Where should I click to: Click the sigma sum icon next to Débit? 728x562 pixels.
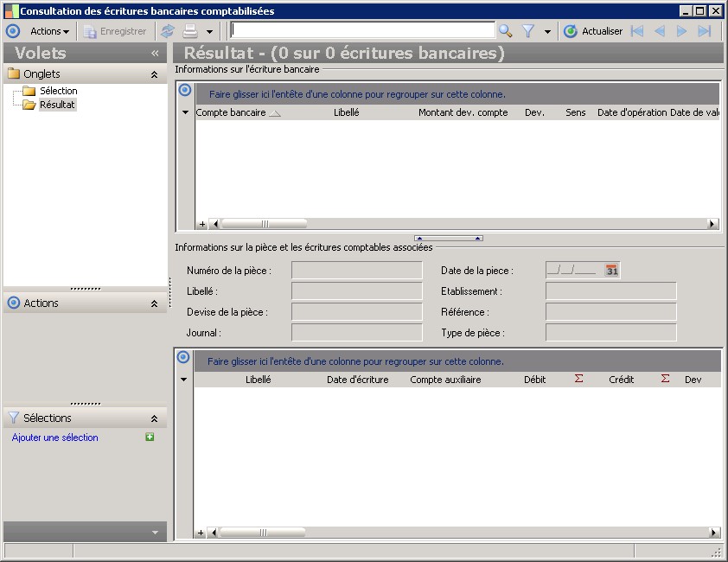pyautogui.click(x=578, y=379)
